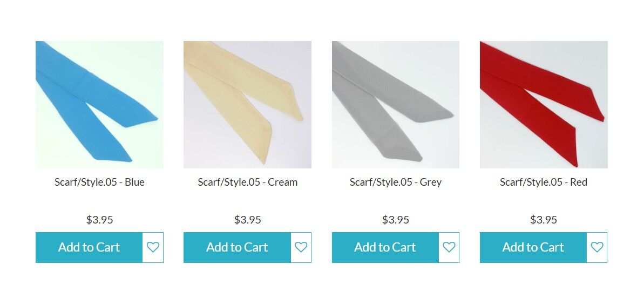
Task: Add the Blue scarf to cart
Action: coord(89,247)
